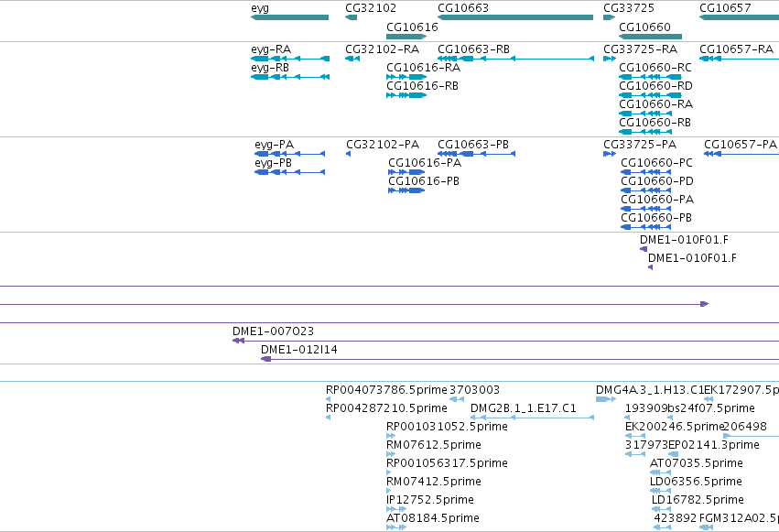Click the CG10660-RB transcript label

pos(655,123)
